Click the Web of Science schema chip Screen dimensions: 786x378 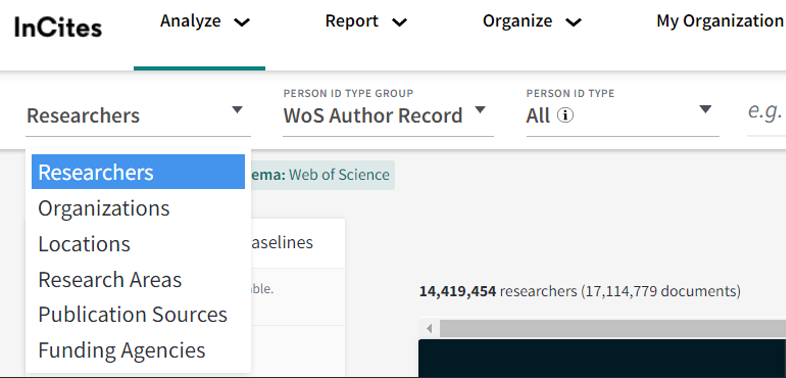click(x=323, y=175)
